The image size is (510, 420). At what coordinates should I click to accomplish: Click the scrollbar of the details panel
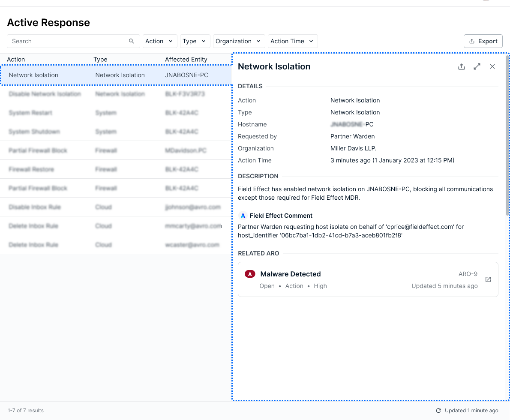click(x=507, y=135)
